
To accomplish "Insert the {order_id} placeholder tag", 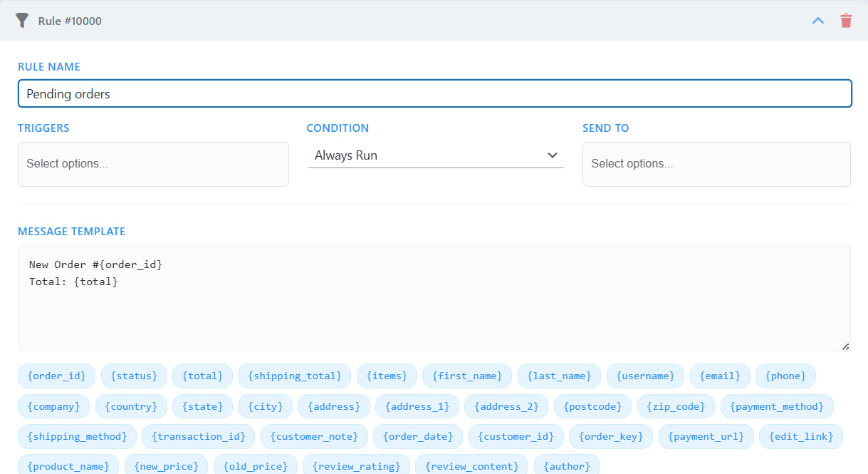I will (x=56, y=376).
